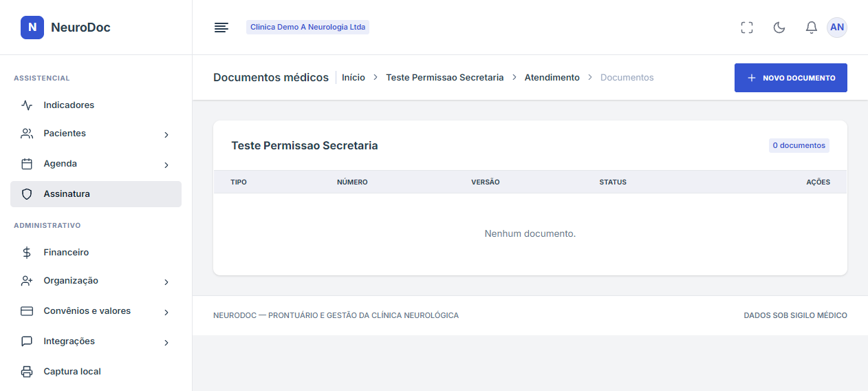Click the NOVO DOCUMENTO button
Image resolution: width=868 pixels, height=391 pixels.
[791, 78]
